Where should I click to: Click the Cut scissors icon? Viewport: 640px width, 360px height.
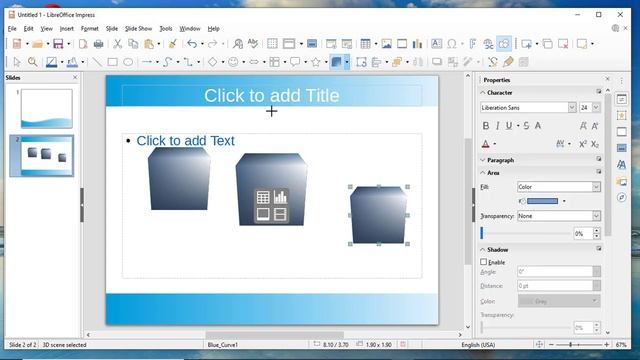118,44
